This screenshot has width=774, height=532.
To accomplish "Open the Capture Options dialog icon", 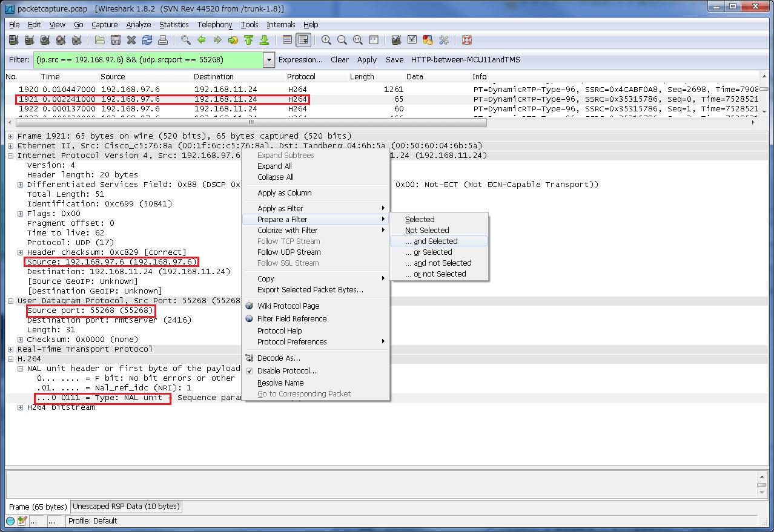I will (x=29, y=39).
